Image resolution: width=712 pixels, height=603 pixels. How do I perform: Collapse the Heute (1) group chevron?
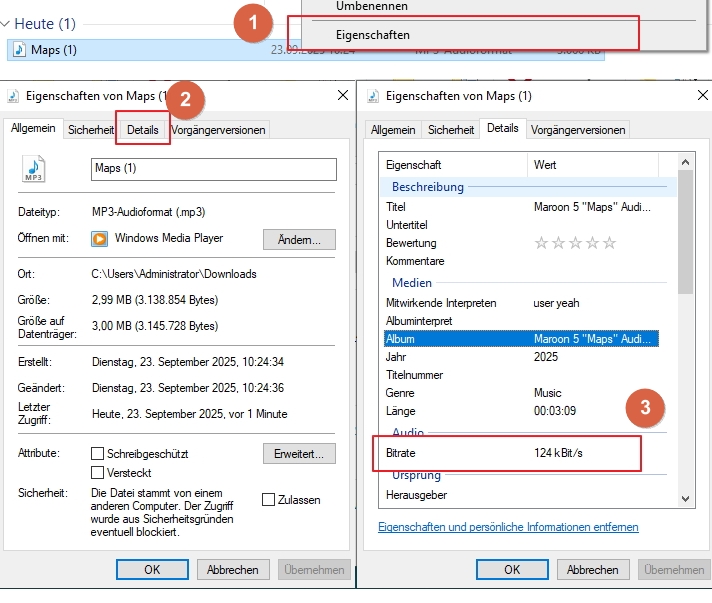tap(5, 24)
